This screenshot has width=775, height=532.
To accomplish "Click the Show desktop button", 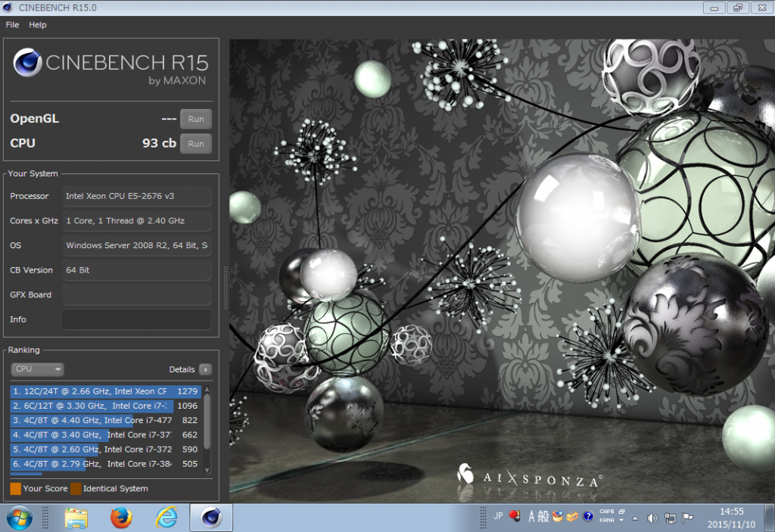I will 770,518.
